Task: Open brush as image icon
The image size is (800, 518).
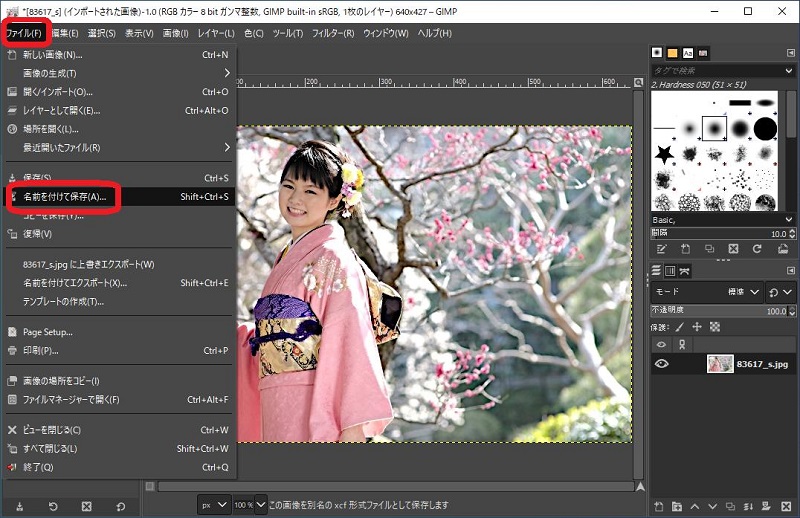Action: [783, 249]
